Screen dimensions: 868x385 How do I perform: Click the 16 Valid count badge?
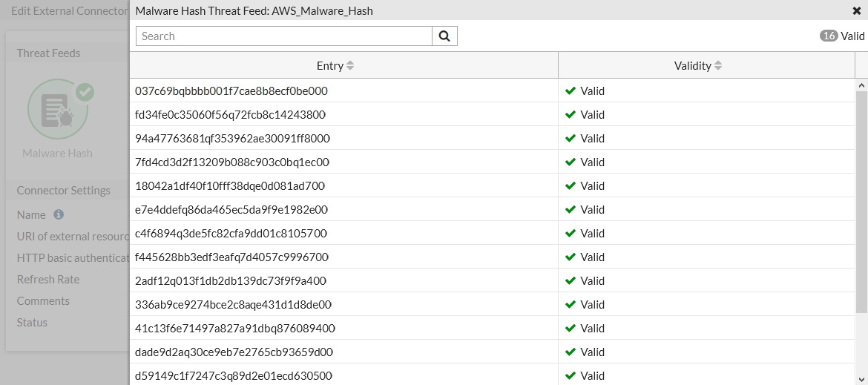(829, 36)
